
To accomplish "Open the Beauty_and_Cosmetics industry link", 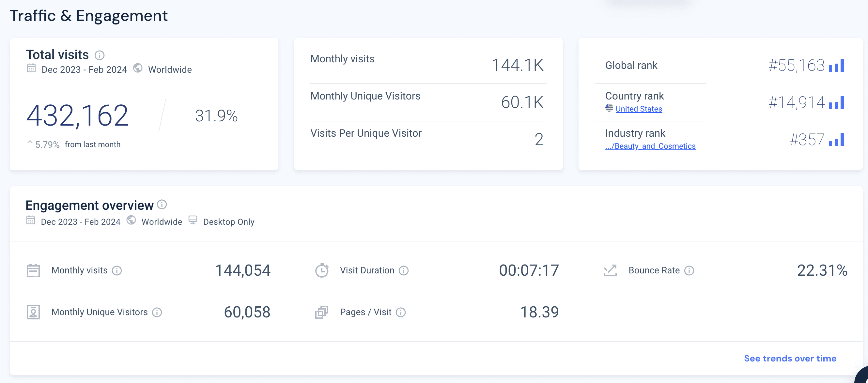I will (x=650, y=146).
